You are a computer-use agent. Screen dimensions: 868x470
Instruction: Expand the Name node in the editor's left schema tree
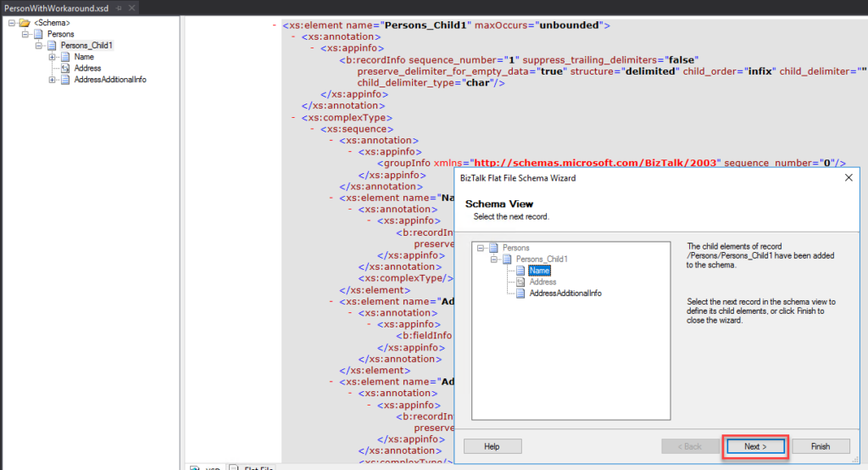(x=52, y=57)
